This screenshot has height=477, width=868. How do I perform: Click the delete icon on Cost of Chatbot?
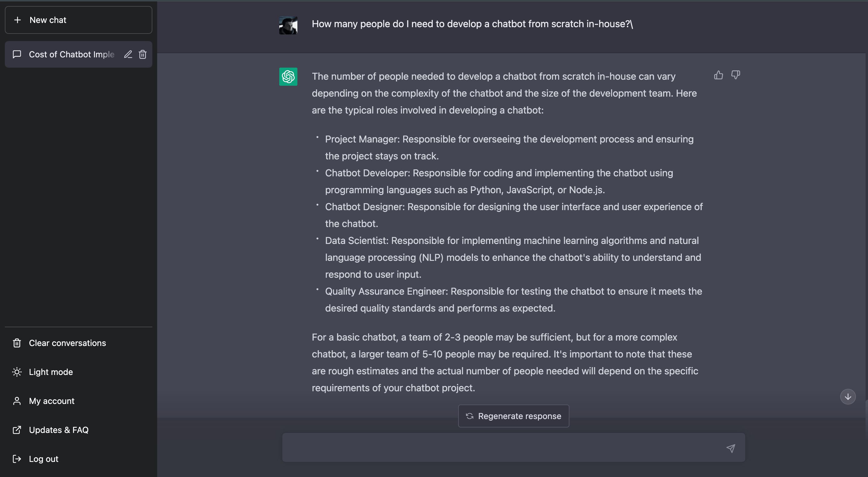(142, 54)
